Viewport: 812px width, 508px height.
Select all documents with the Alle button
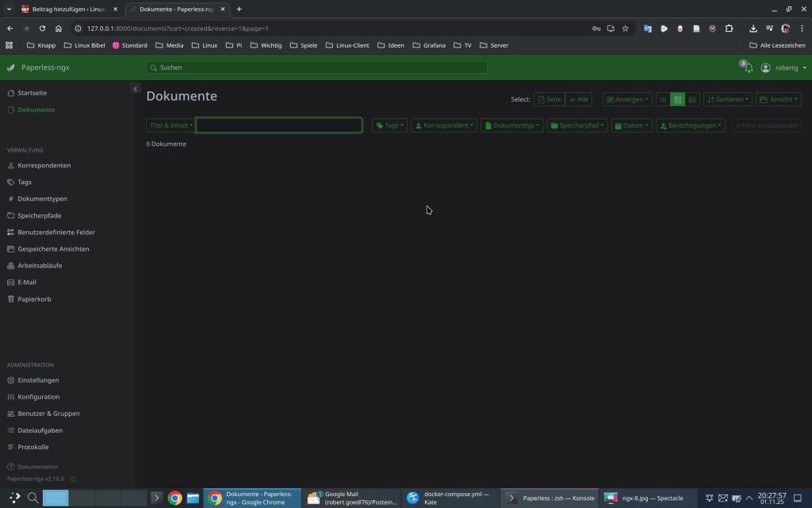click(x=578, y=100)
